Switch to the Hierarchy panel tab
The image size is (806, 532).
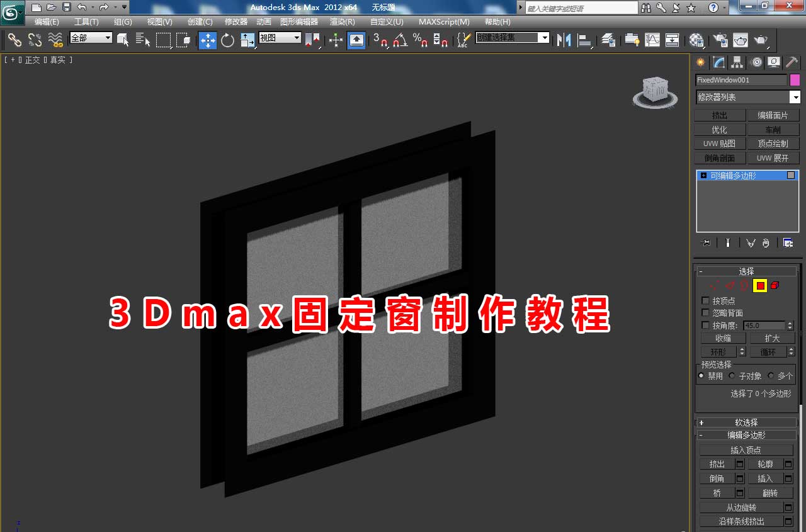tap(737, 62)
